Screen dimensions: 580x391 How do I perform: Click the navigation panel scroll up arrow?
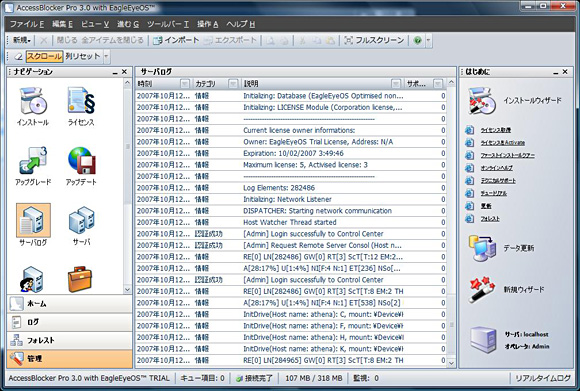pyautogui.click(x=127, y=83)
